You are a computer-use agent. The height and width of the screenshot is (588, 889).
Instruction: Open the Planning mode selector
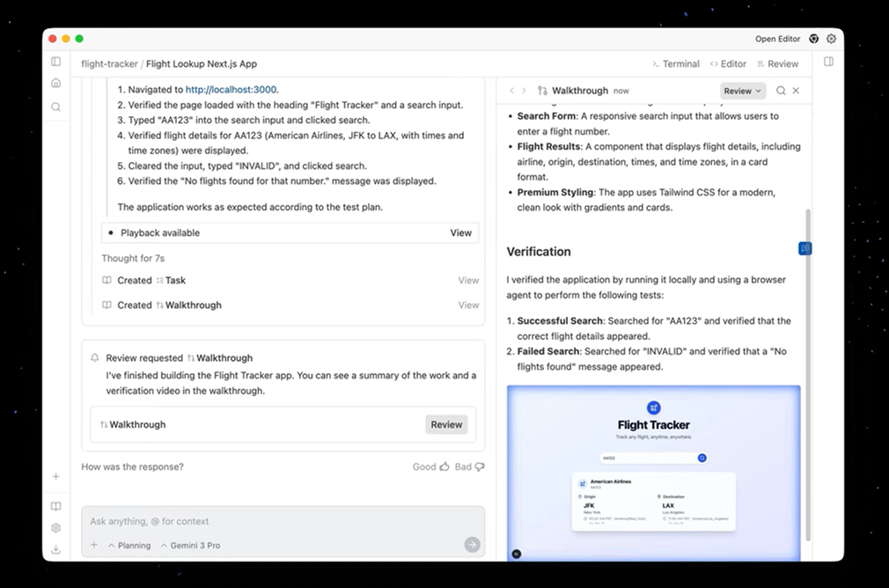pos(129,545)
